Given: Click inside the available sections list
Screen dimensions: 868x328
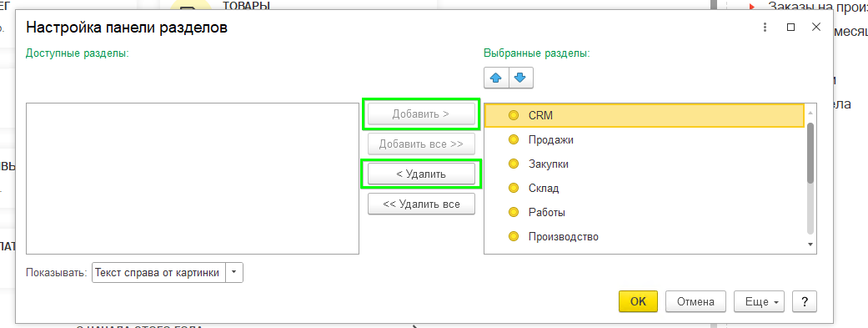Looking at the screenshot, I should (x=193, y=178).
